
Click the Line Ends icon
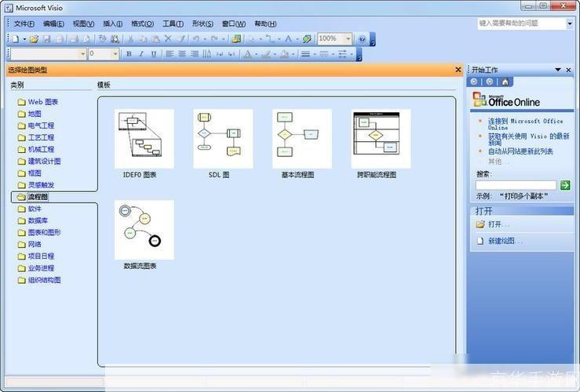pos(342,54)
